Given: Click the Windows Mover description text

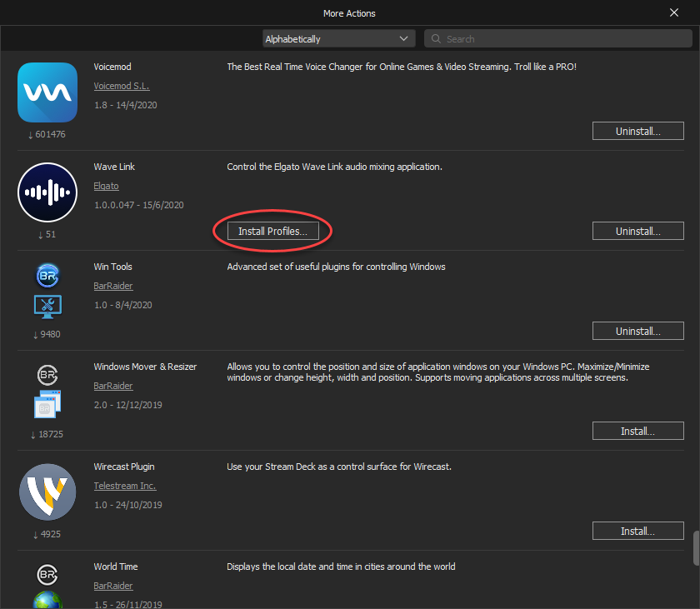Looking at the screenshot, I should (438, 372).
